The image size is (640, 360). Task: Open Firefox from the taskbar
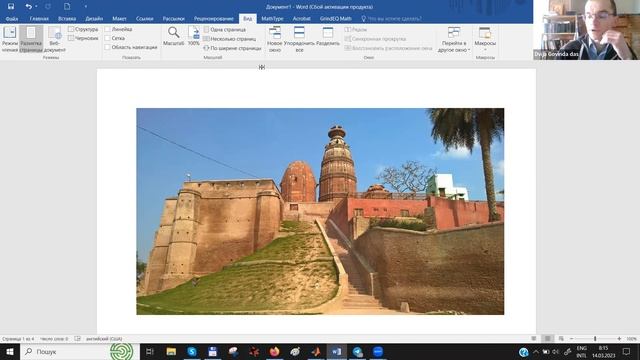point(274,351)
